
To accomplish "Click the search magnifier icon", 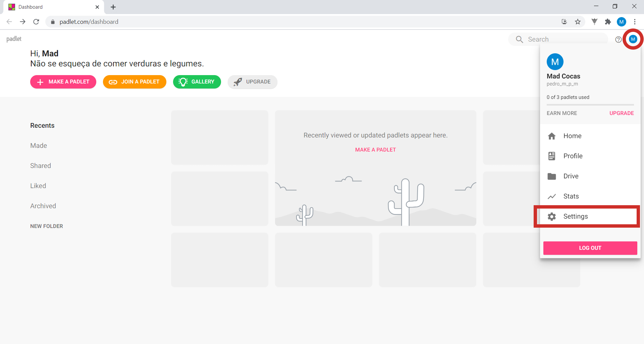I will click(519, 40).
